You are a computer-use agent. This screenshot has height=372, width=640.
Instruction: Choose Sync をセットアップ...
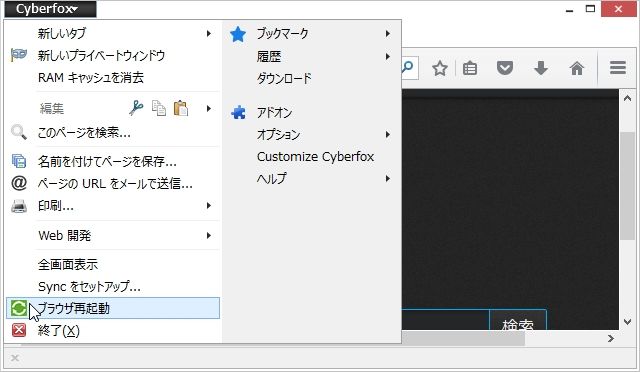113,287
